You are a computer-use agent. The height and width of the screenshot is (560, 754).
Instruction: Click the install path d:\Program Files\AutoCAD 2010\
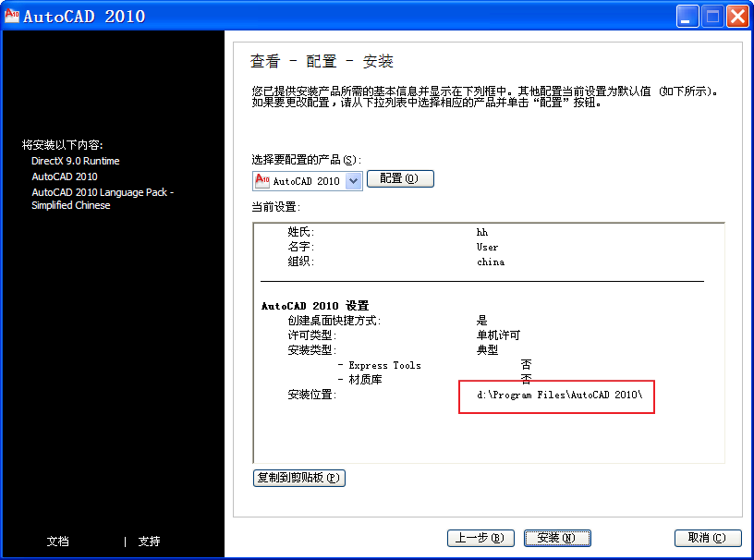(x=559, y=395)
